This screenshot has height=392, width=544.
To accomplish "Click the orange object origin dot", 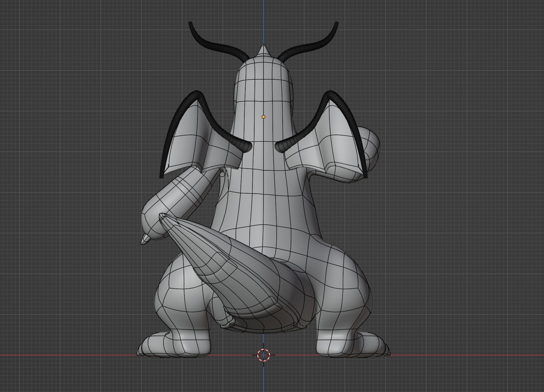I will (x=263, y=117).
